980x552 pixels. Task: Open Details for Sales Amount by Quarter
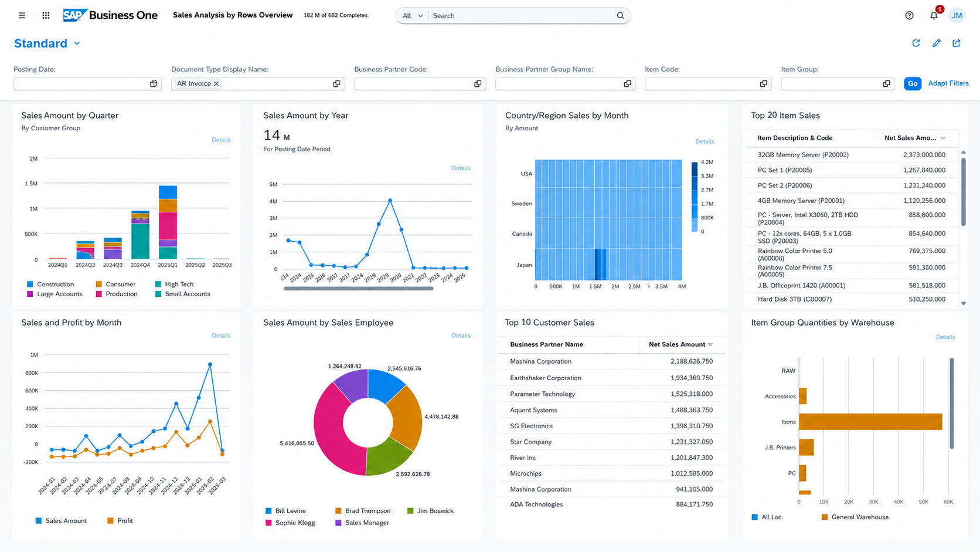(x=221, y=140)
